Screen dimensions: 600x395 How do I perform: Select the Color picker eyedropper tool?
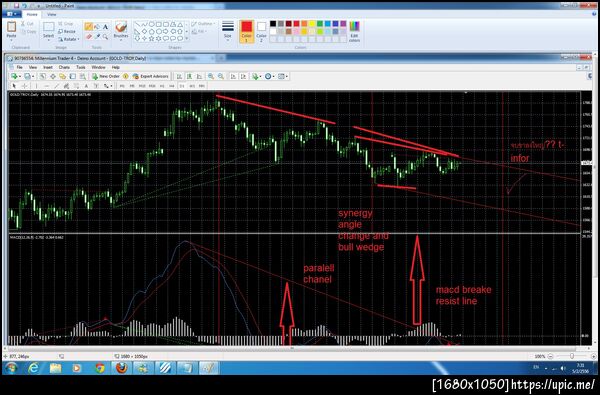(x=97, y=37)
